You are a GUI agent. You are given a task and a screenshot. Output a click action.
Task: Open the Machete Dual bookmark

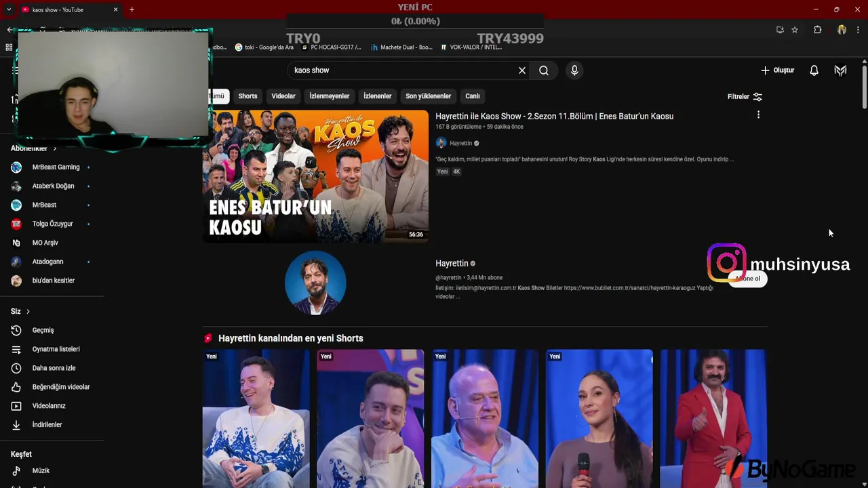tap(401, 47)
